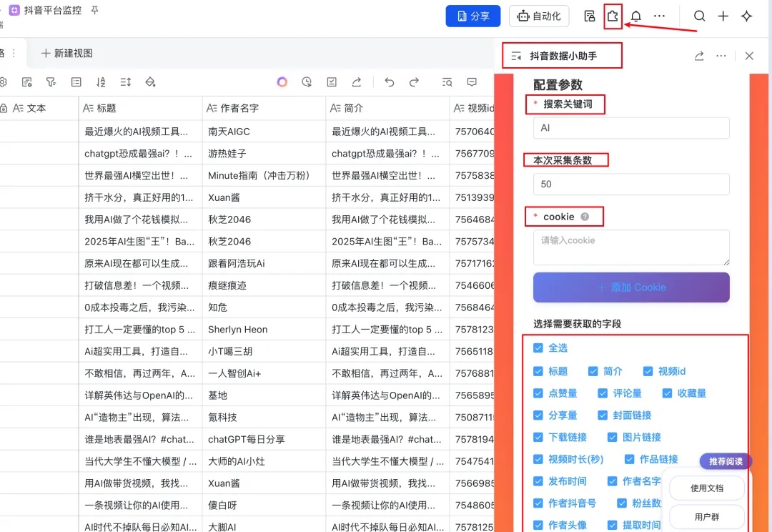The height and width of the screenshot is (532, 772).
Task: Click the undo arrow in toolbar
Action: (x=389, y=82)
